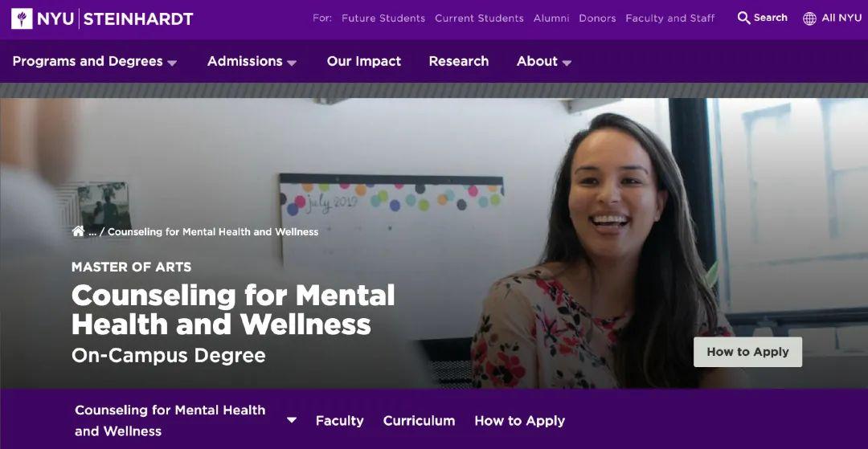The image size is (868, 449).
Task: Click the home icon in breadcrumb
Action: 79,231
